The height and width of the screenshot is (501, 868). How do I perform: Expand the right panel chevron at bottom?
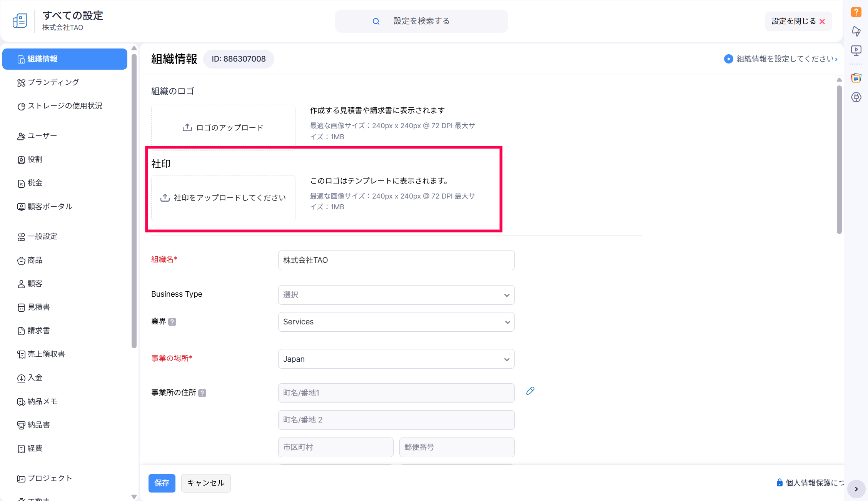click(856, 489)
